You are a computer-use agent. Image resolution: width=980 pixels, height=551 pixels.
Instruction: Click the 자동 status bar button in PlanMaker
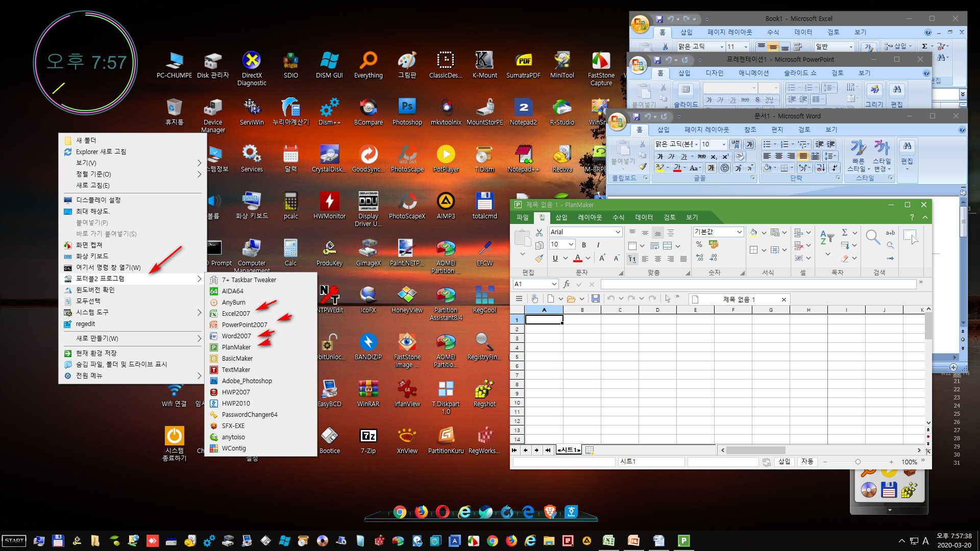[807, 462]
